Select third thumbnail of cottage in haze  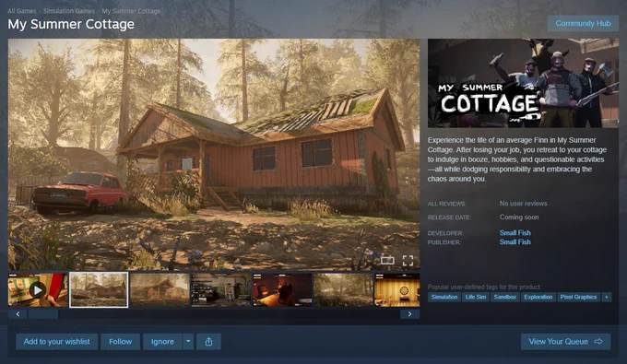point(160,290)
